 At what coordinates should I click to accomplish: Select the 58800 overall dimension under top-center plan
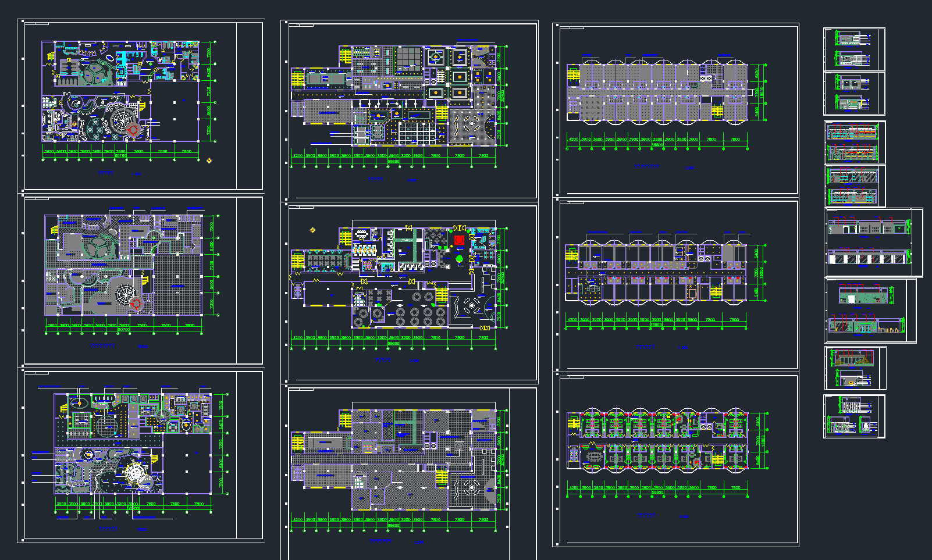[393, 161]
